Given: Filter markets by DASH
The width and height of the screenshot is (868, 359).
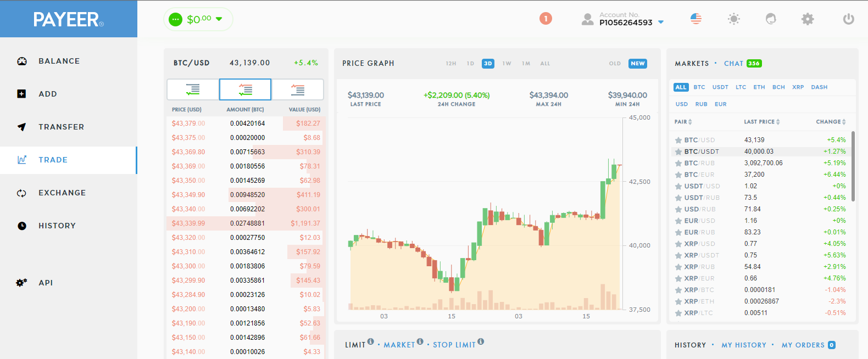Looking at the screenshot, I should [x=819, y=87].
